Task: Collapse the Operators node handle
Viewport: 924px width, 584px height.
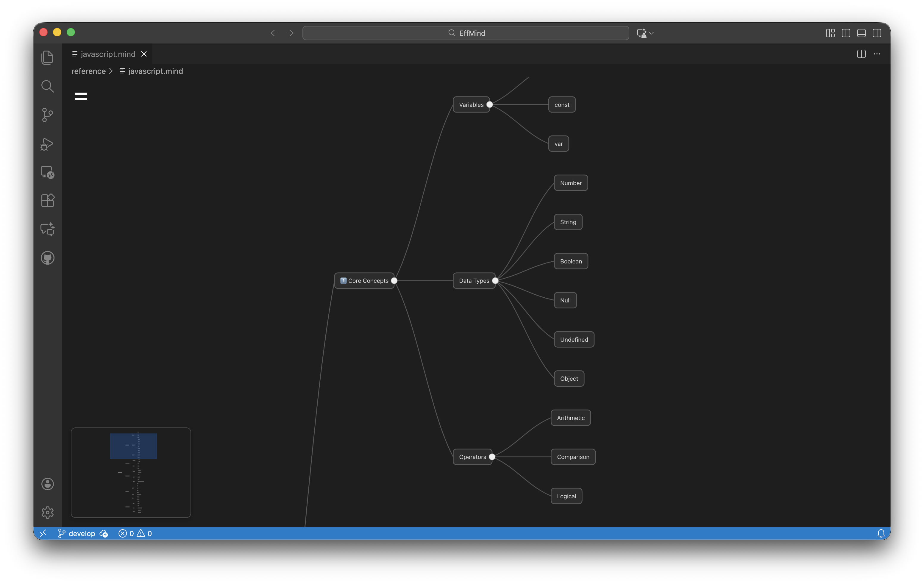Action: [492, 457]
